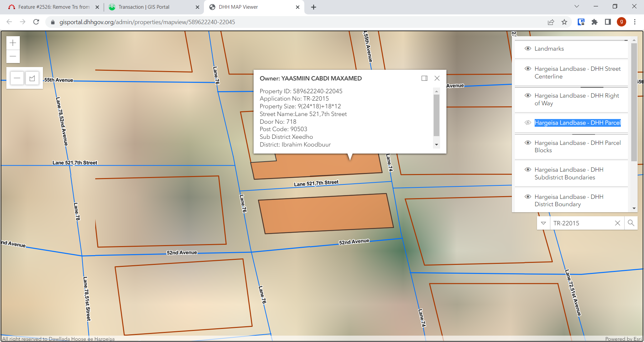Hide DHH Parcel Blocks layer
The height and width of the screenshot is (342, 644).
528,142
